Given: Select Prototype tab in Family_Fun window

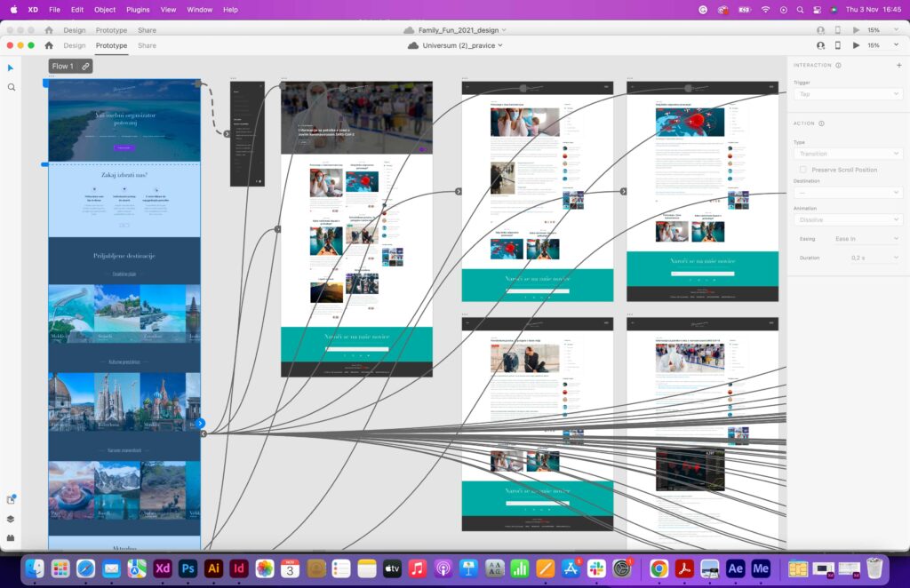Looking at the screenshot, I should click(111, 30).
